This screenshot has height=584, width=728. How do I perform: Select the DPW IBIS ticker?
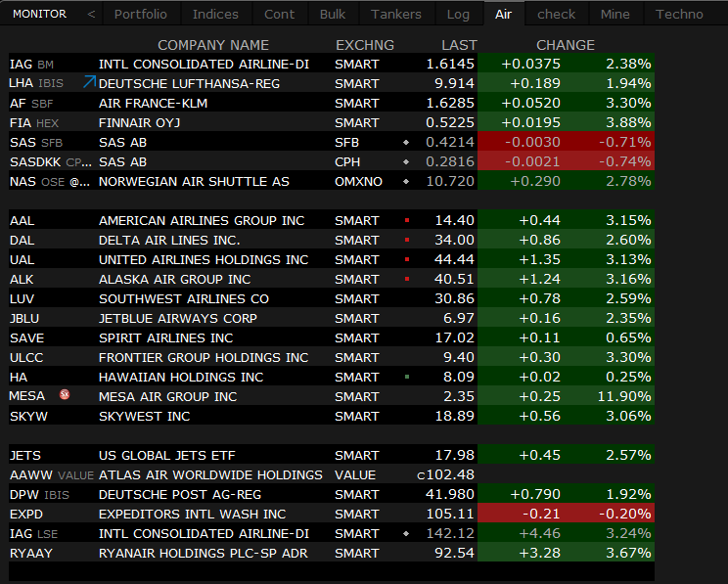(39, 494)
